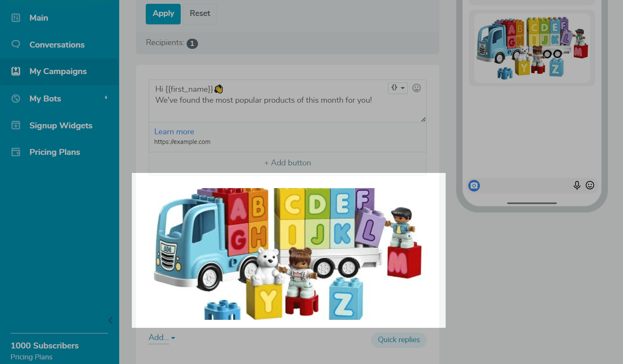
Task: Open the Conversations chat bubble icon
Action: tap(16, 44)
